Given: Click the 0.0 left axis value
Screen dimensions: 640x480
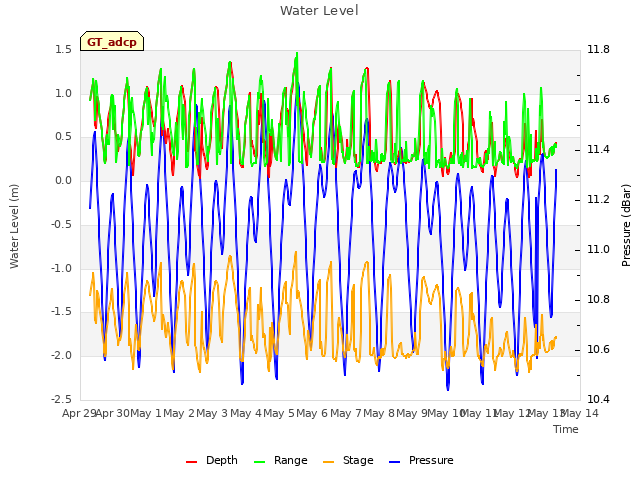Looking at the screenshot, I should click(63, 180).
